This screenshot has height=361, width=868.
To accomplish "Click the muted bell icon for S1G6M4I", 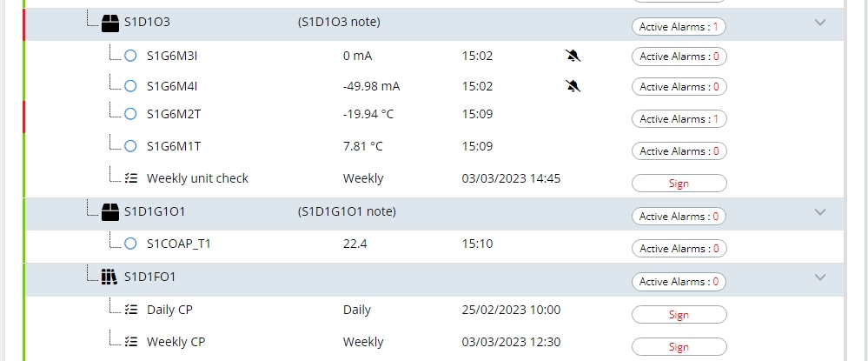I will pos(573,86).
